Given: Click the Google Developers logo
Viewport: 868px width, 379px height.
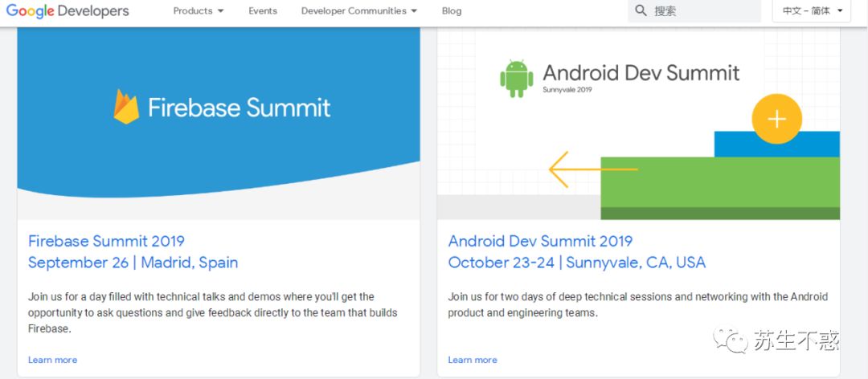Looking at the screenshot, I should click(x=68, y=10).
